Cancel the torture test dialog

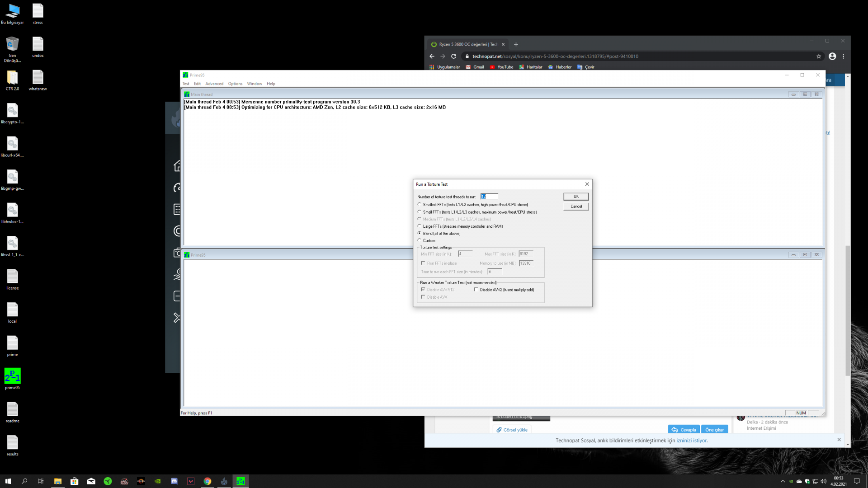point(576,206)
